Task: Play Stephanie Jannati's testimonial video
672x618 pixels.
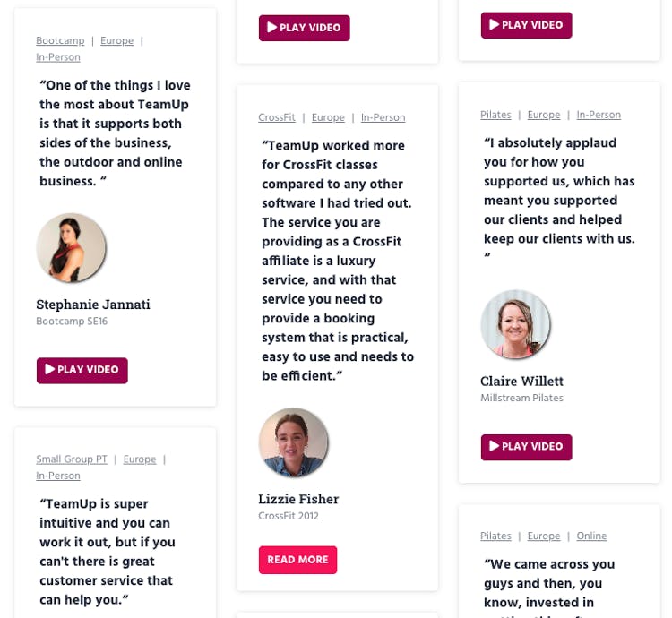Action: (82, 370)
